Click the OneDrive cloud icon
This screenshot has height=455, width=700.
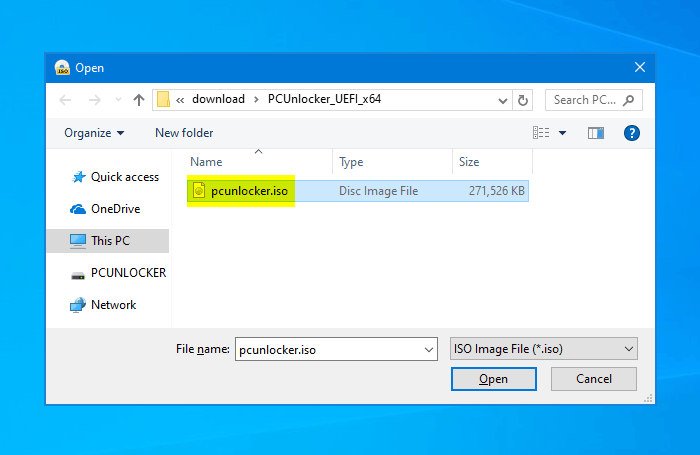78,209
